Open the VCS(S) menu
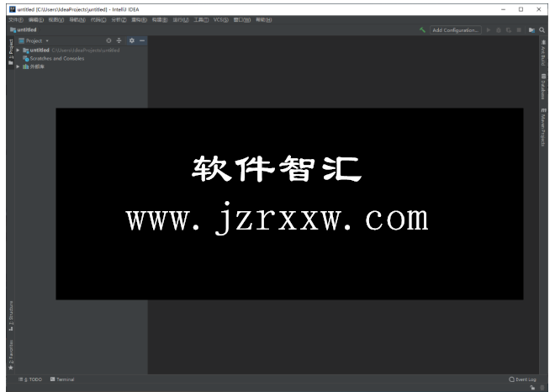 pyautogui.click(x=221, y=20)
